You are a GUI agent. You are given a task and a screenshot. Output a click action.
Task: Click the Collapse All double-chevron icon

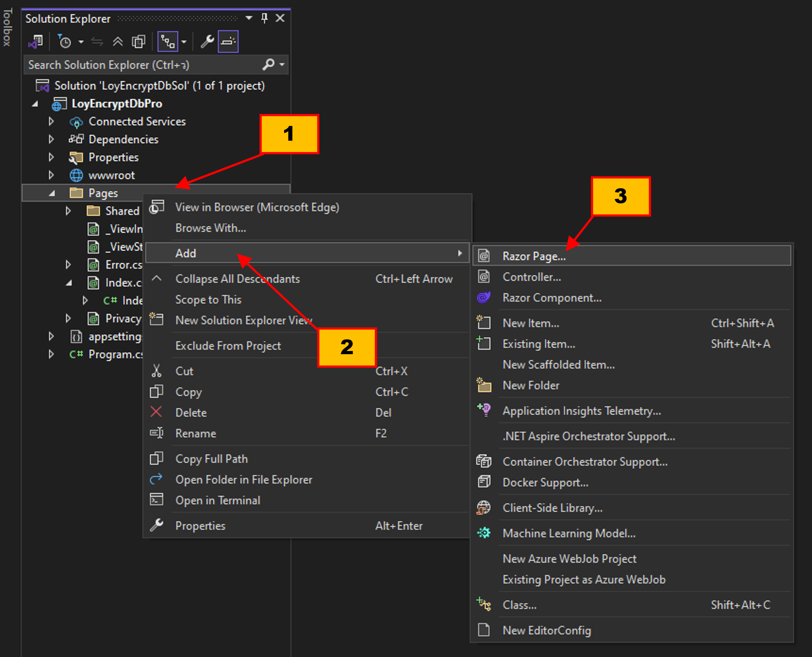tap(118, 42)
